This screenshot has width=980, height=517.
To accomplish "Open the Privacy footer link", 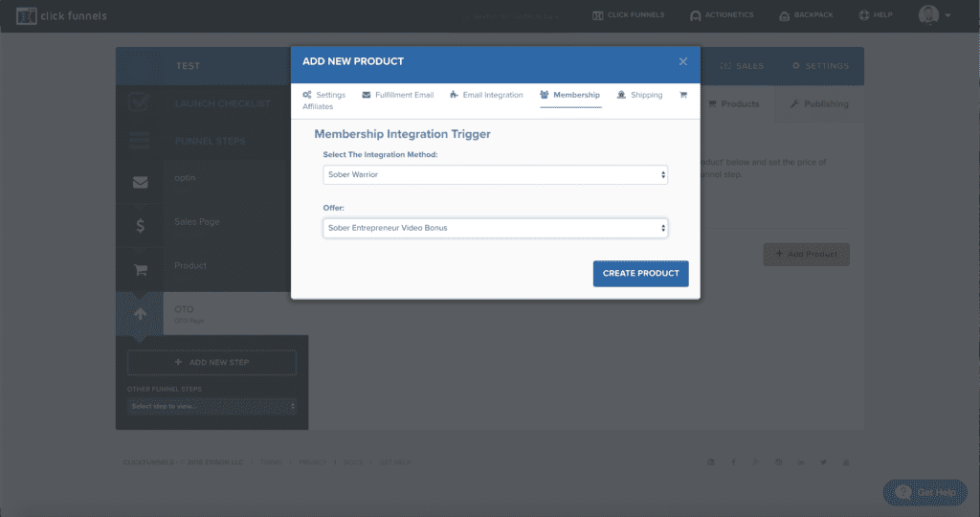I will (x=313, y=462).
